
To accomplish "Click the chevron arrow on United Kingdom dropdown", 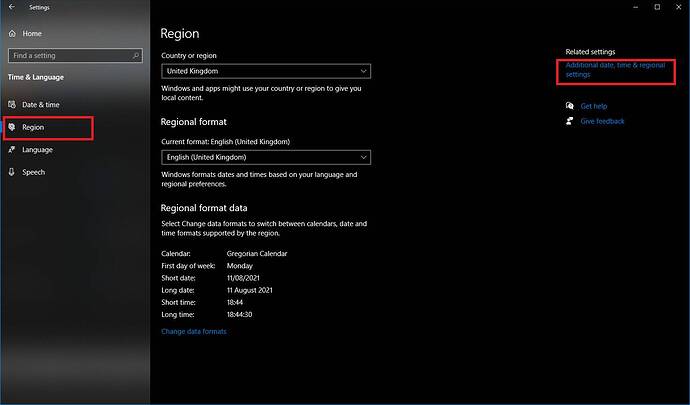I will click(x=362, y=71).
